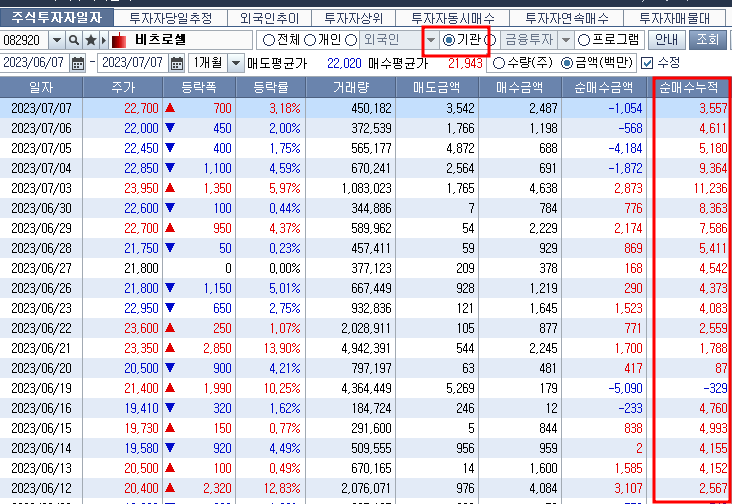This screenshot has height=504, width=732.
Task: Click the 안내 button
Action: pos(667,40)
